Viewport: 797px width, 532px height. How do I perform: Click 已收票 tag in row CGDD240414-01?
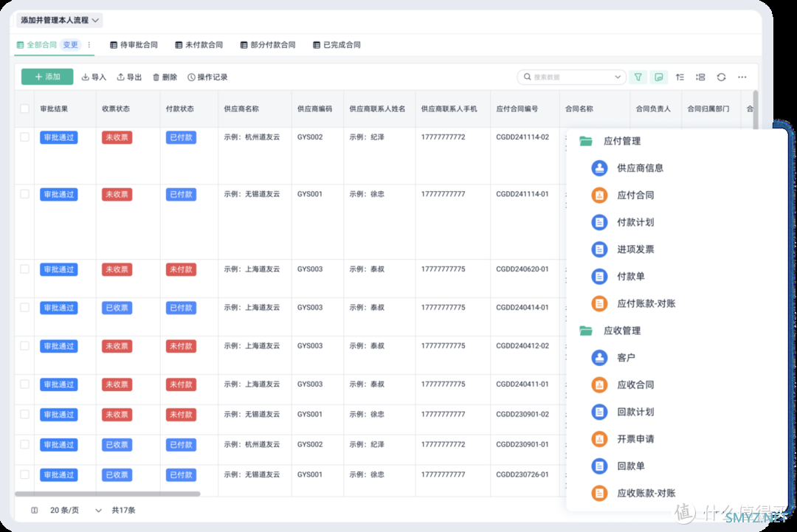pos(117,308)
